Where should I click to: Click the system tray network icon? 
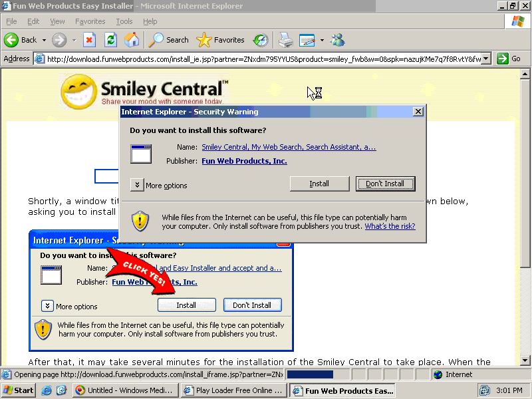(485, 390)
